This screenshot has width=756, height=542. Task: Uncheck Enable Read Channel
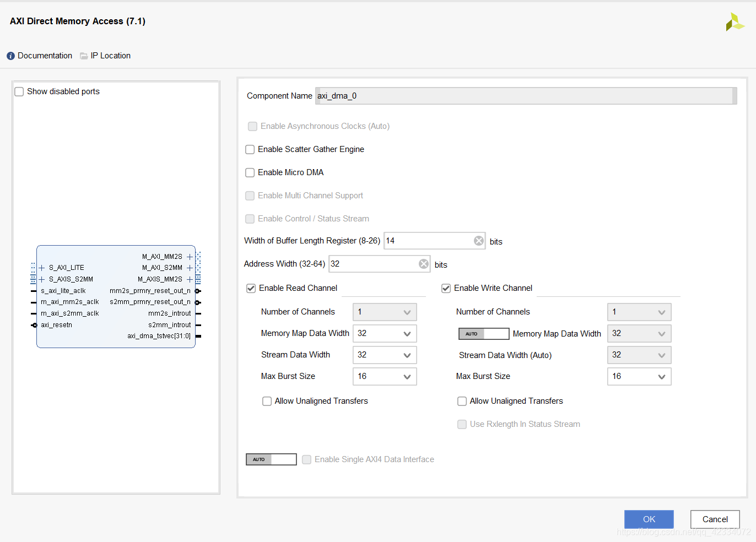coord(251,288)
